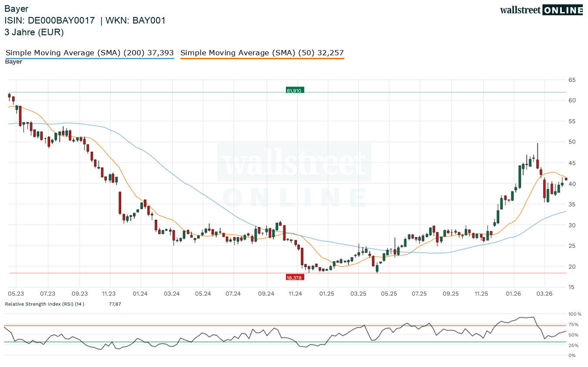This screenshot has width=588, height=367.
Task: Click the 50 price label on y-axis
Action: click(x=572, y=142)
